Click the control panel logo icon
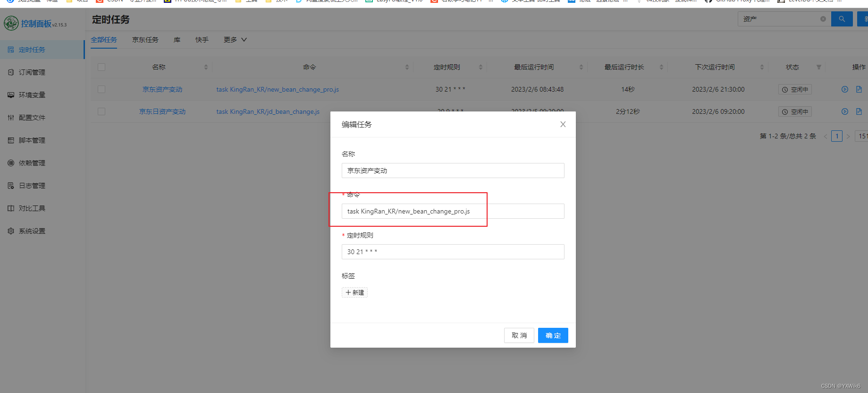Image resolution: width=868 pixels, height=393 pixels. (x=11, y=23)
